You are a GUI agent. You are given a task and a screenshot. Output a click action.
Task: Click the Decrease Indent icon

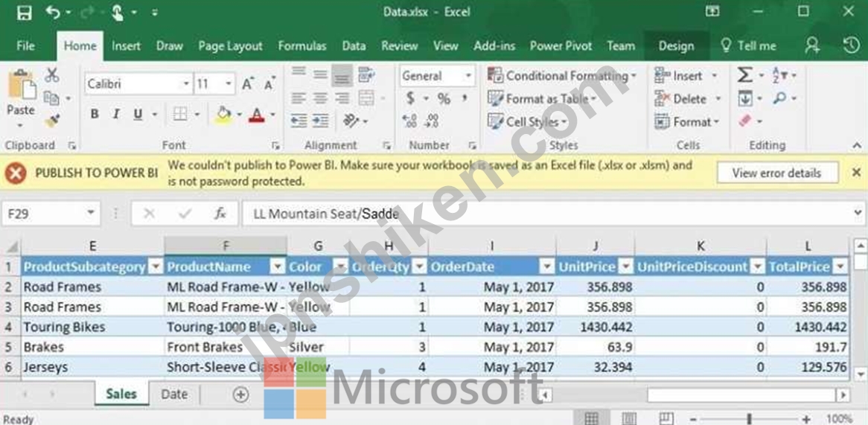point(299,121)
